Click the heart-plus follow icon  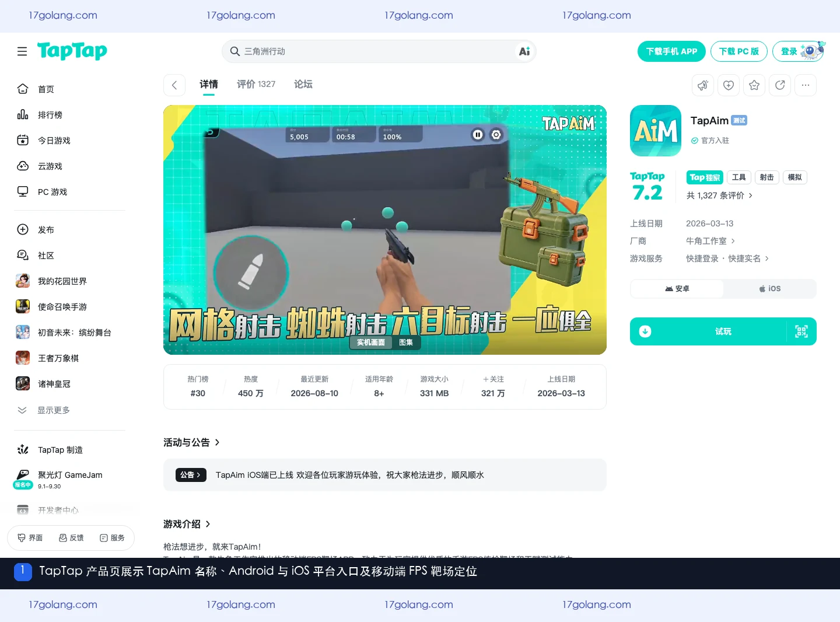tap(729, 85)
